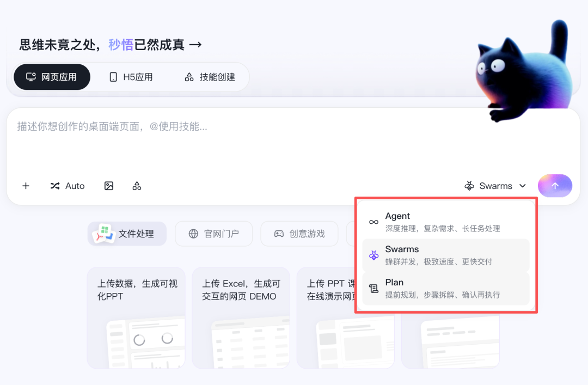Screen dimensions: 588x385
Task: Click the infinity icon beside Agent
Action: 373,222
